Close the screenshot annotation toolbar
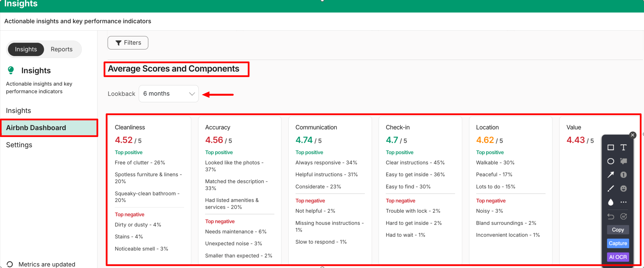The width and height of the screenshot is (644, 268). (633, 135)
